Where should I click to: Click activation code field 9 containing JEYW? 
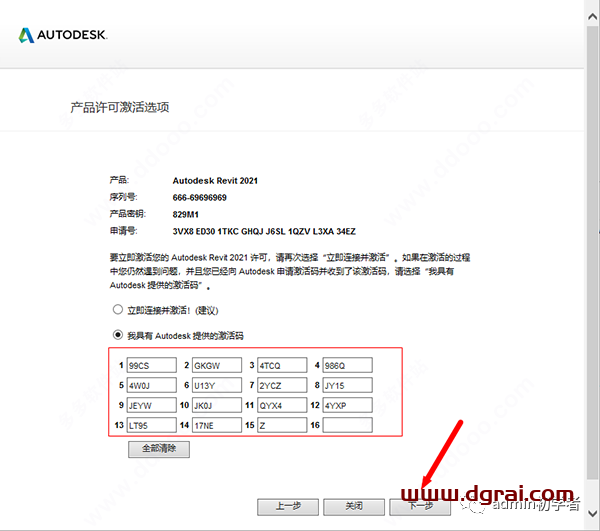click(152, 405)
